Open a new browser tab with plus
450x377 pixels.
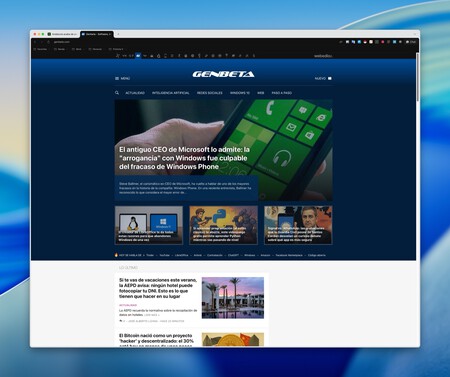[x=118, y=34]
